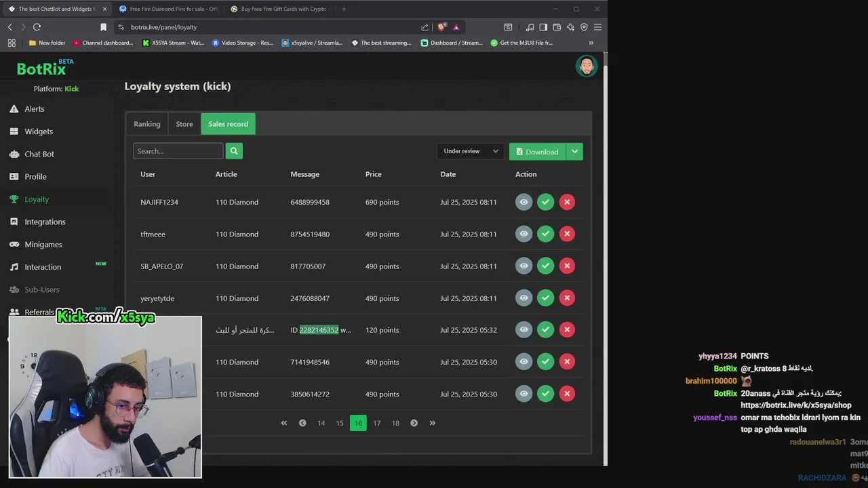Viewport: 868px width, 488px height.
Task: View tftmeee purchase details eye icon
Action: pos(524,234)
